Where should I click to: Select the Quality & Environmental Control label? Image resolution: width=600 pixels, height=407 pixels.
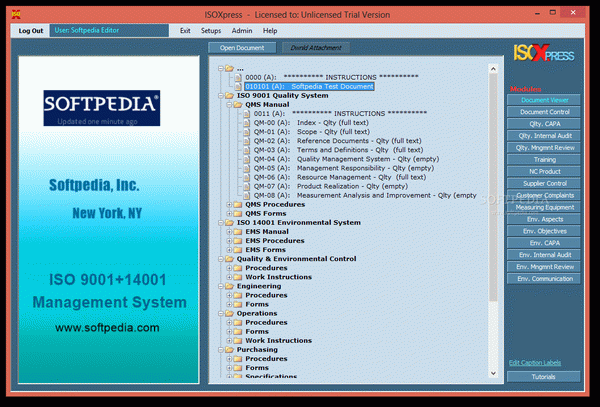(x=296, y=259)
